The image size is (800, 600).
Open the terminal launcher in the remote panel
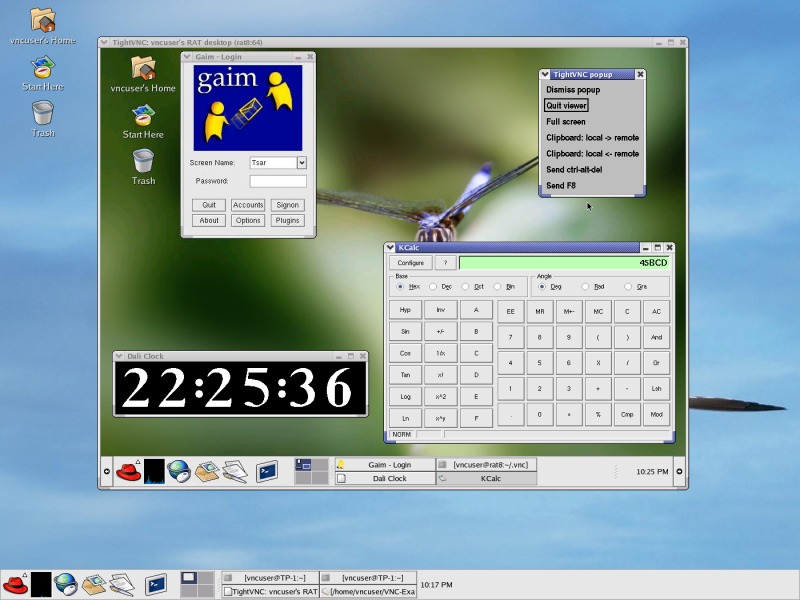[x=266, y=471]
